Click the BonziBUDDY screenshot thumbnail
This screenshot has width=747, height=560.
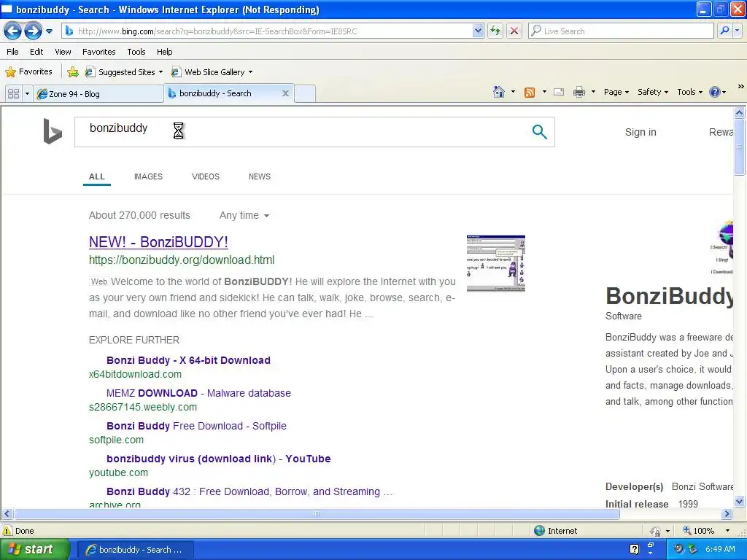point(496,263)
